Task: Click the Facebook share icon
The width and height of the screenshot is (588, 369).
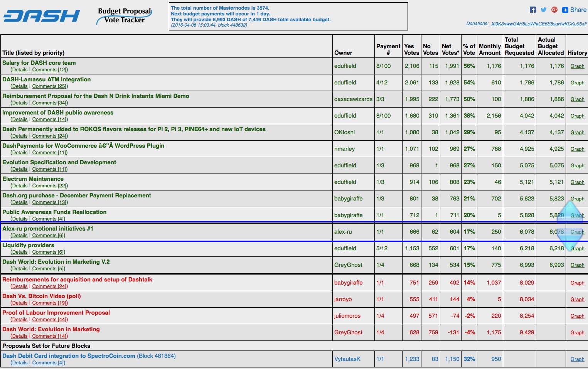Action: click(533, 10)
